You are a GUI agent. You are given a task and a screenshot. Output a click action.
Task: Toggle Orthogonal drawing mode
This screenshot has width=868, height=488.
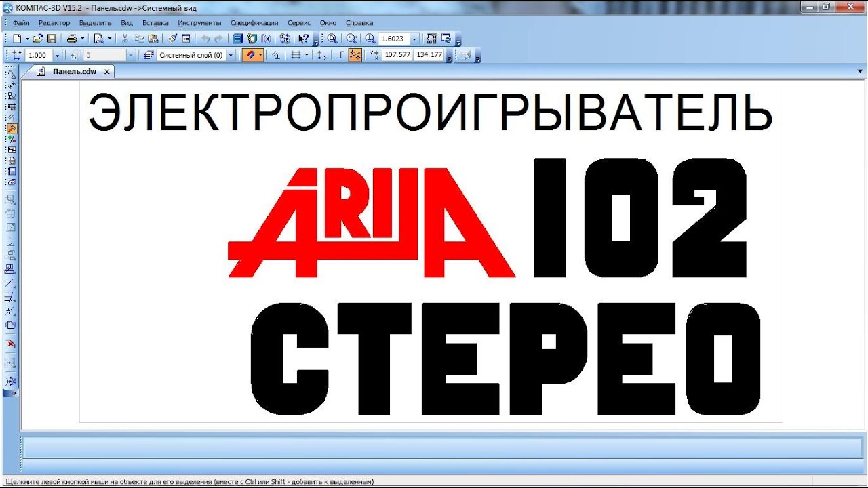(x=340, y=56)
